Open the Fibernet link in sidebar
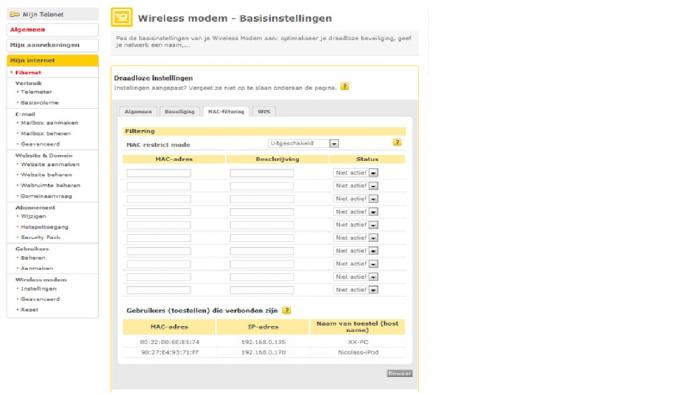This screenshot has height=394, width=700. pos(28,72)
